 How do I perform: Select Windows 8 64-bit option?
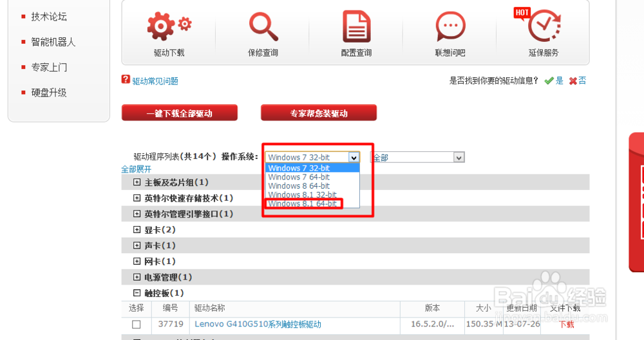312,186
